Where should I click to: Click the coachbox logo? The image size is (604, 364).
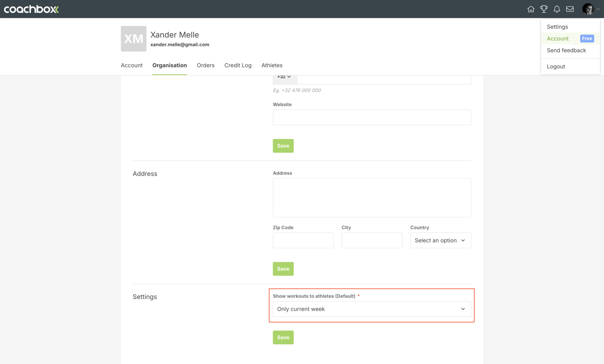pyautogui.click(x=31, y=9)
